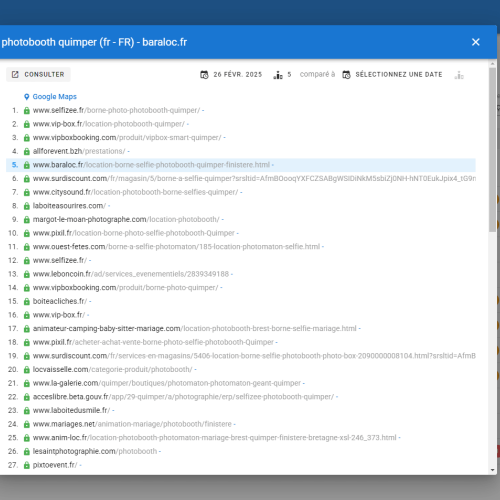Click the ranking podium icon next to 5
The image size is (500, 500).
tap(278, 75)
